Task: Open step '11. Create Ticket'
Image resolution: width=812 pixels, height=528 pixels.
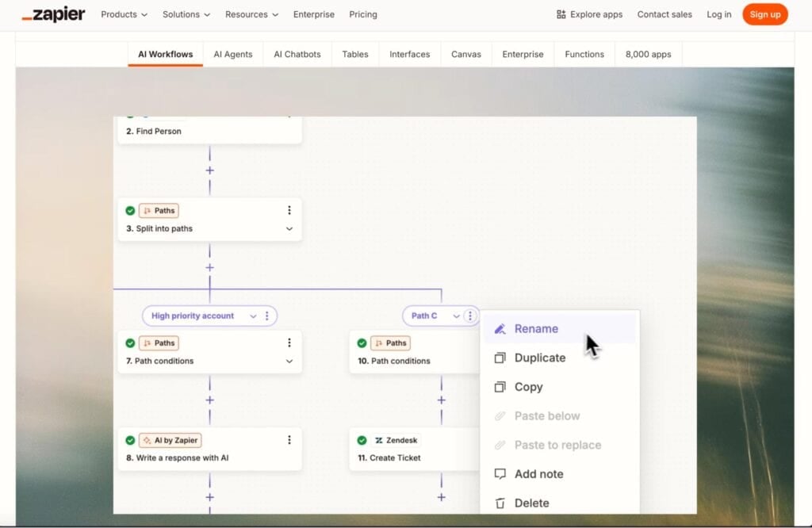Action: (x=414, y=450)
